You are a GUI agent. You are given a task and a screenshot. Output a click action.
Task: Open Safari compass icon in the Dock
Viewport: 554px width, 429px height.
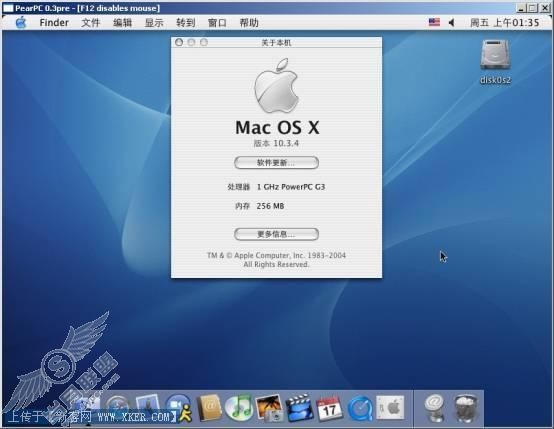tap(118, 407)
